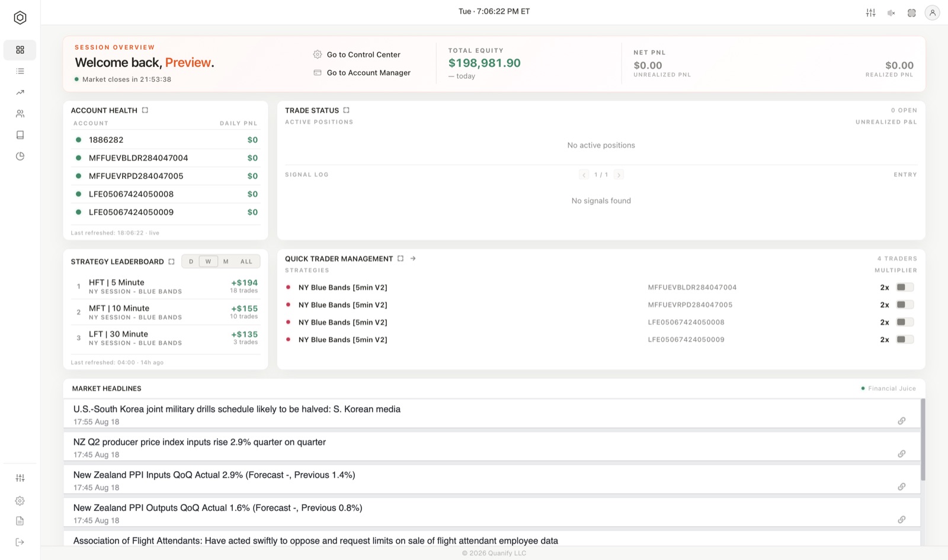948x560 pixels.
Task: Click the dashed square icon in the top bar
Action: [x=912, y=12]
